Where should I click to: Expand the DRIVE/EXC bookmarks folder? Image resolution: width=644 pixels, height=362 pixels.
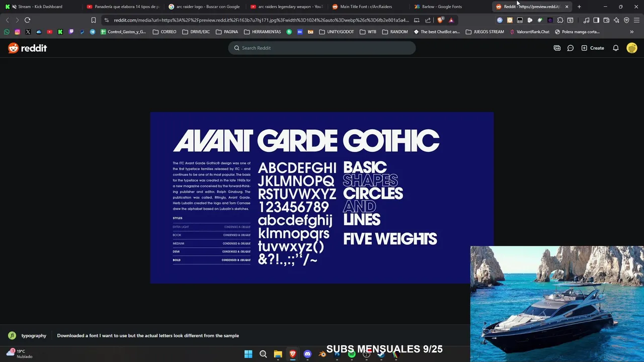click(196, 32)
